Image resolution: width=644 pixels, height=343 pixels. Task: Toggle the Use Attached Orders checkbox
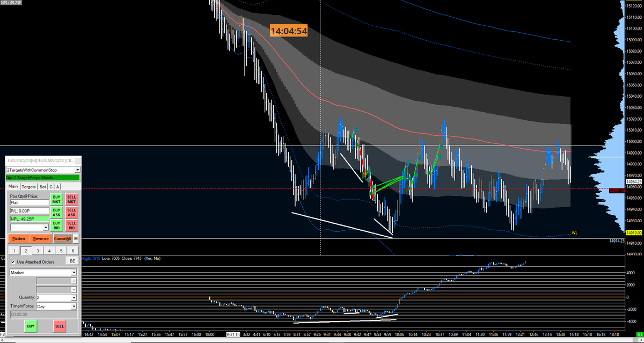[13, 262]
